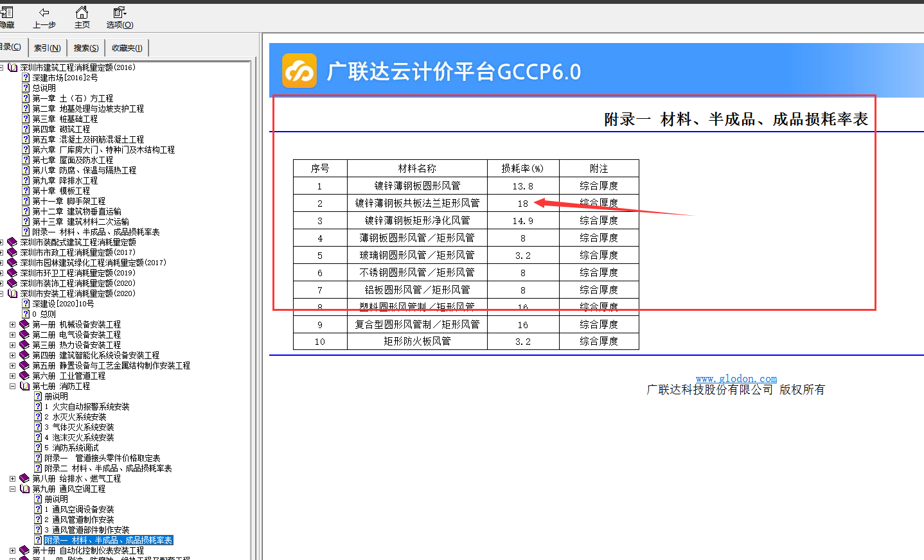Switch to 索引(N) tab
This screenshot has height=560, width=924.
(48, 48)
